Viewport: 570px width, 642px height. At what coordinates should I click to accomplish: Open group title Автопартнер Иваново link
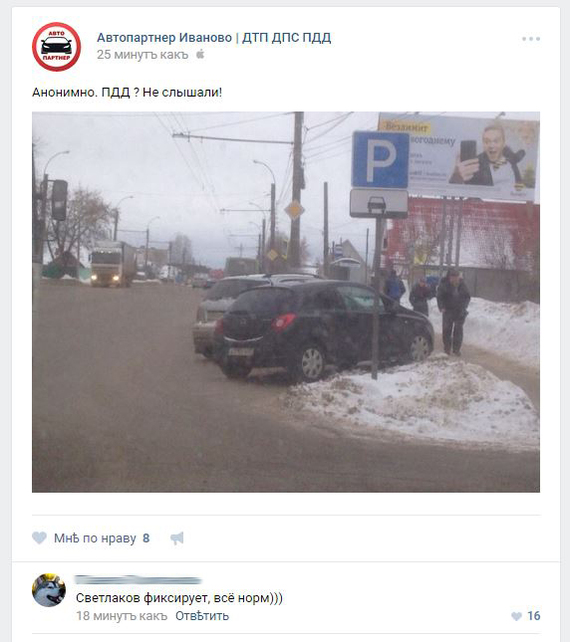[214, 38]
